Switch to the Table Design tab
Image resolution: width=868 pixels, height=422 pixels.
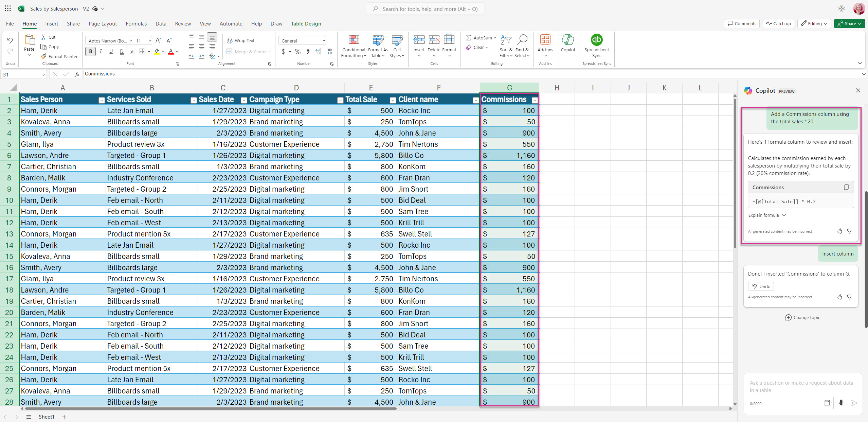306,23
